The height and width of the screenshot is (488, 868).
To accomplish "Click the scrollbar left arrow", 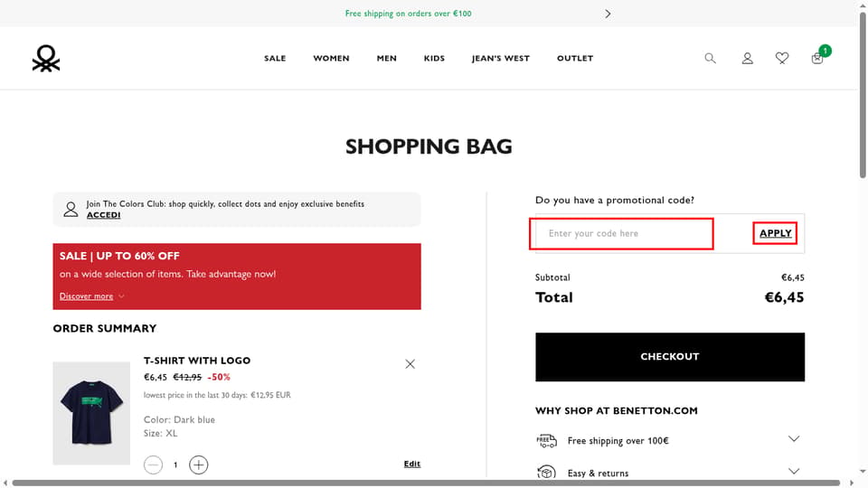I will pos(5,483).
